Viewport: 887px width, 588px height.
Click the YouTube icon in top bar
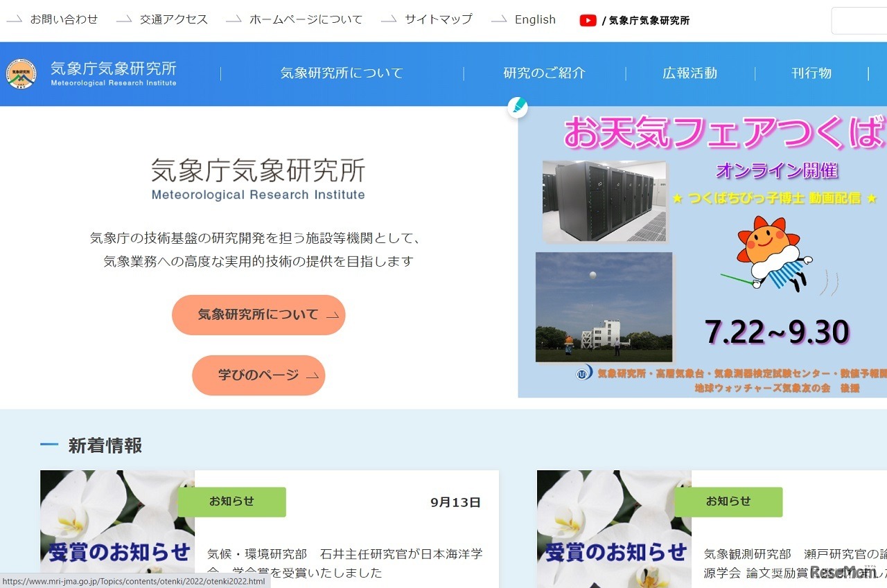(x=588, y=20)
